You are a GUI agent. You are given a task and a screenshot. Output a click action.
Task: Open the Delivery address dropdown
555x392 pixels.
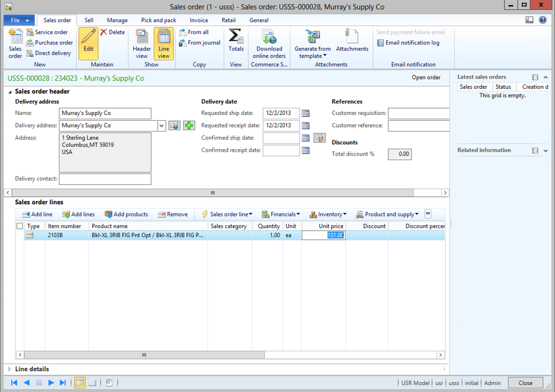(162, 126)
